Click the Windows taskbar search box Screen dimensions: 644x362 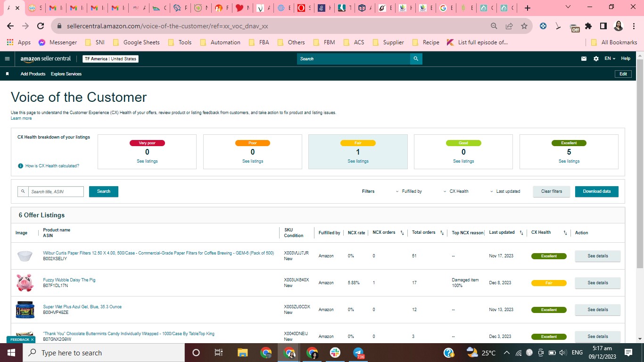tap(104, 353)
